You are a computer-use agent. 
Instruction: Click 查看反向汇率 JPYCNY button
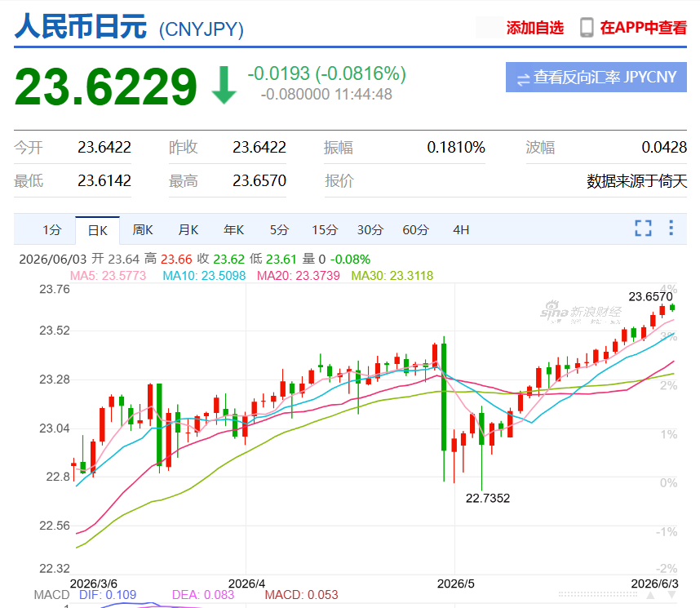pos(596,78)
